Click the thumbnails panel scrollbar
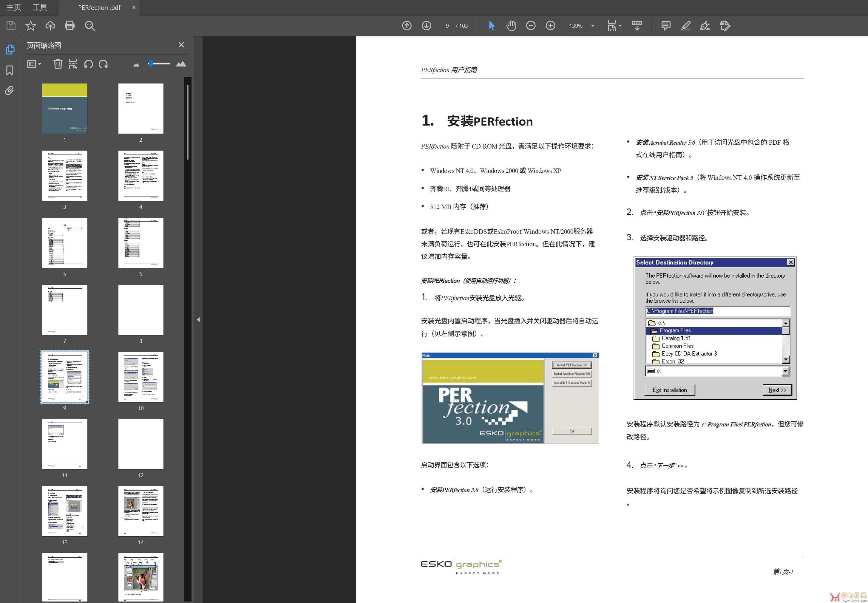Image resolution: width=868 pixels, height=603 pixels. click(x=187, y=122)
